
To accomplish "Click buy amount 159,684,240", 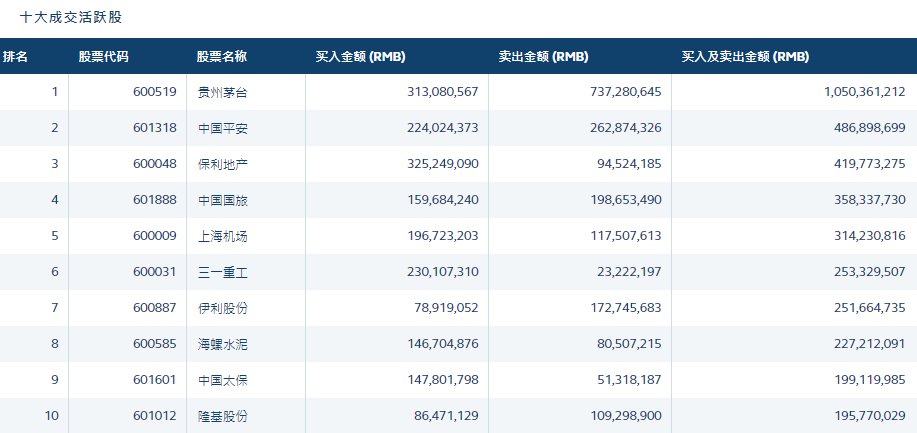I will [443, 200].
